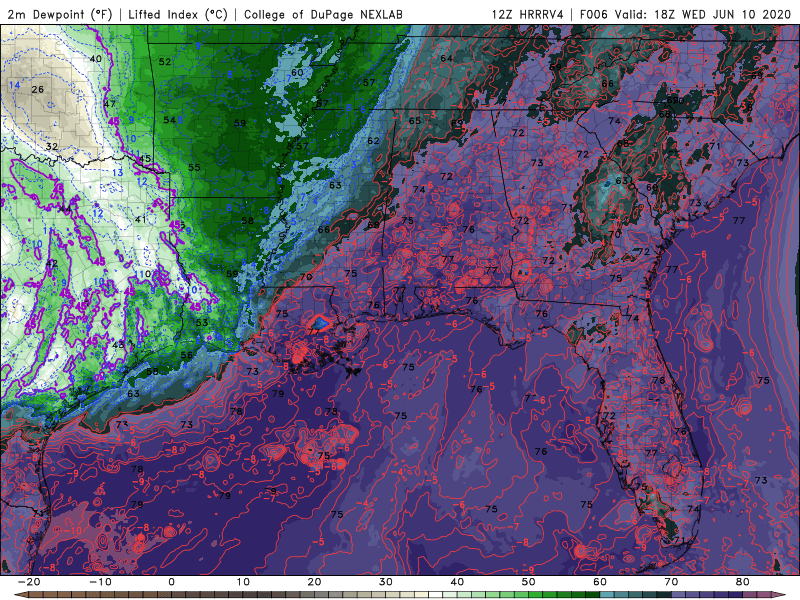Click the blue "14" lifted index label
Screen dimensions: 800x600
click(14, 85)
